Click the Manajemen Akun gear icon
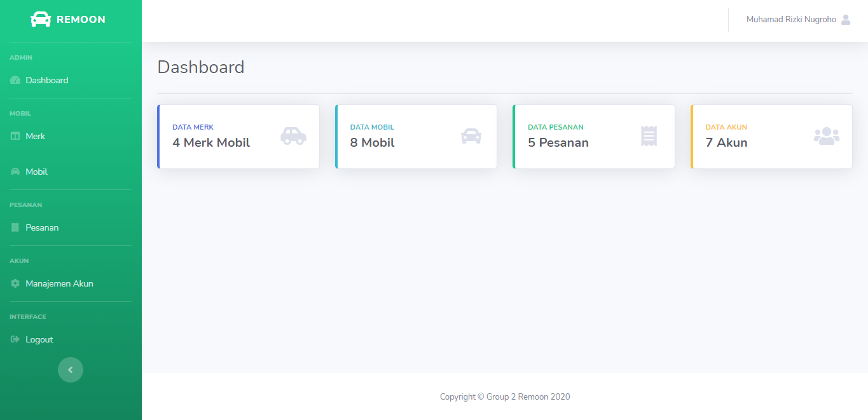868x420 pixels. (15, 284)
